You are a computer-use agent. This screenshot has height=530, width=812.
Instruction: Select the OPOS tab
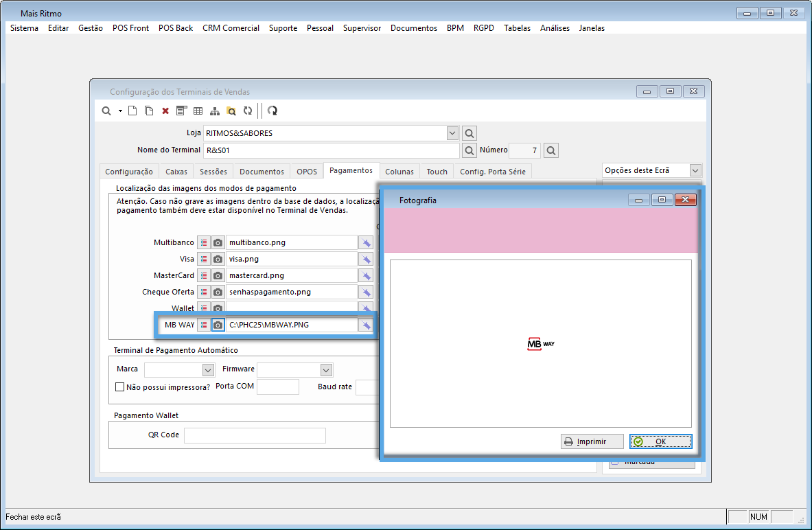pyautogui.click(x=307, y=172)
